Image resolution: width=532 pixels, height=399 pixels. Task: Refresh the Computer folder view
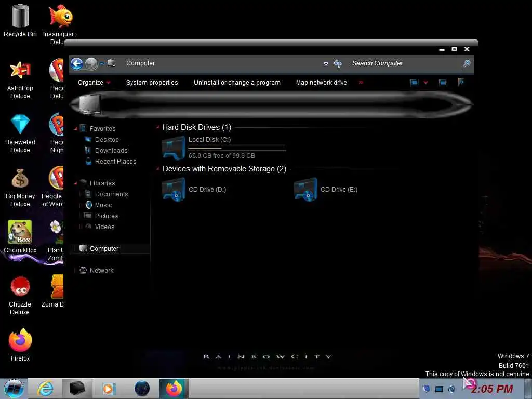click(x=338, y=63)
